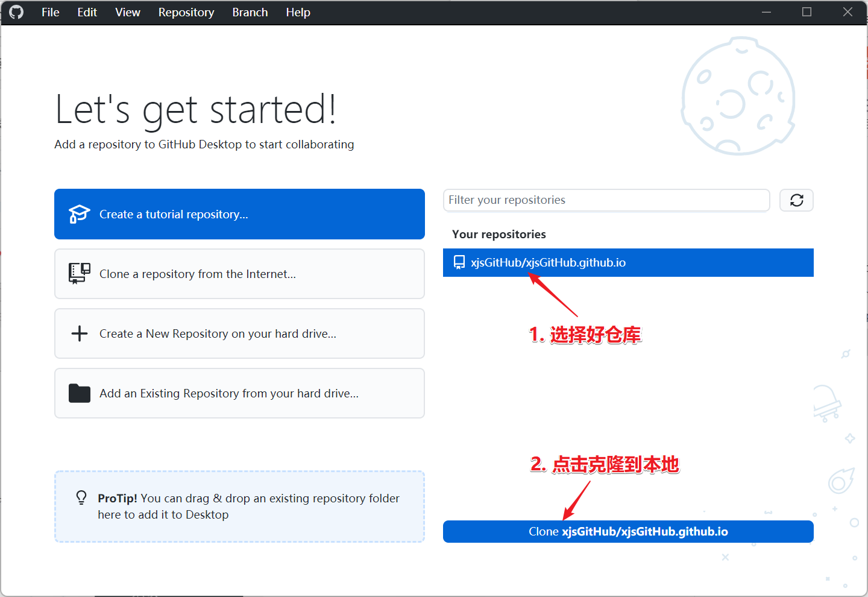The height and width of the screenshot is (597, 868).
Task: Open the Edit menu
Action: [x=87, y=12]
